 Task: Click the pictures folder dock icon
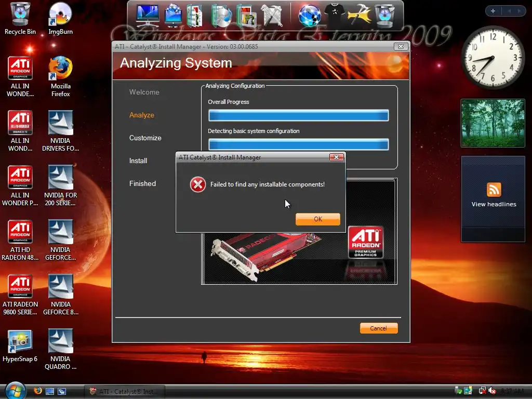(x=246, y=16)
